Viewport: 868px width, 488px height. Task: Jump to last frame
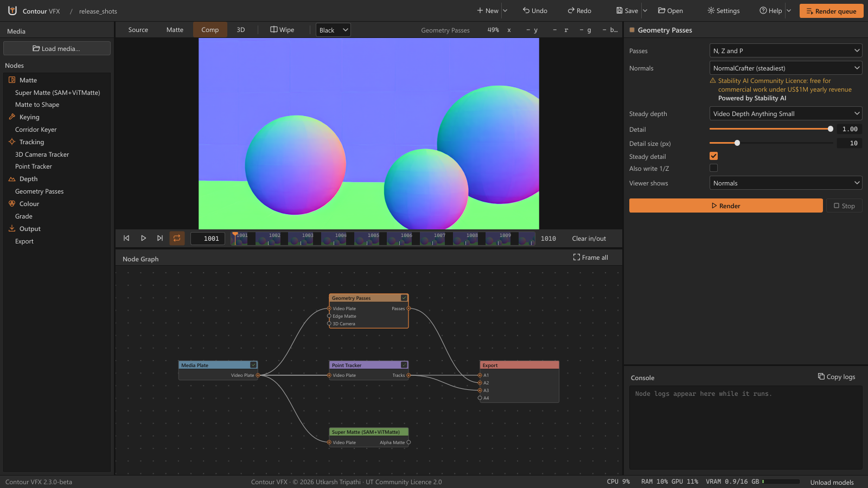click(x=160, y=238)
